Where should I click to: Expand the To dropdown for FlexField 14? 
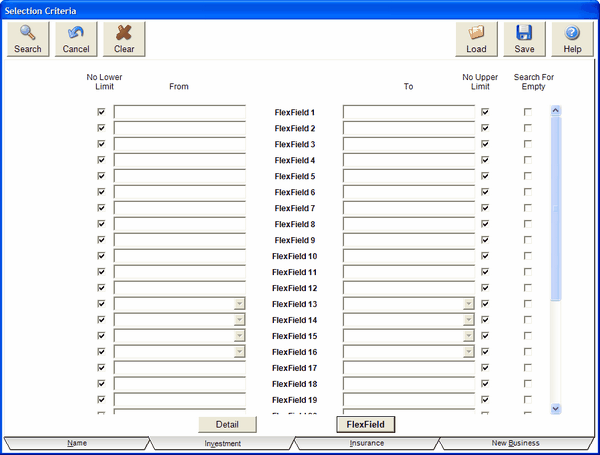click(x=468, y=320)
